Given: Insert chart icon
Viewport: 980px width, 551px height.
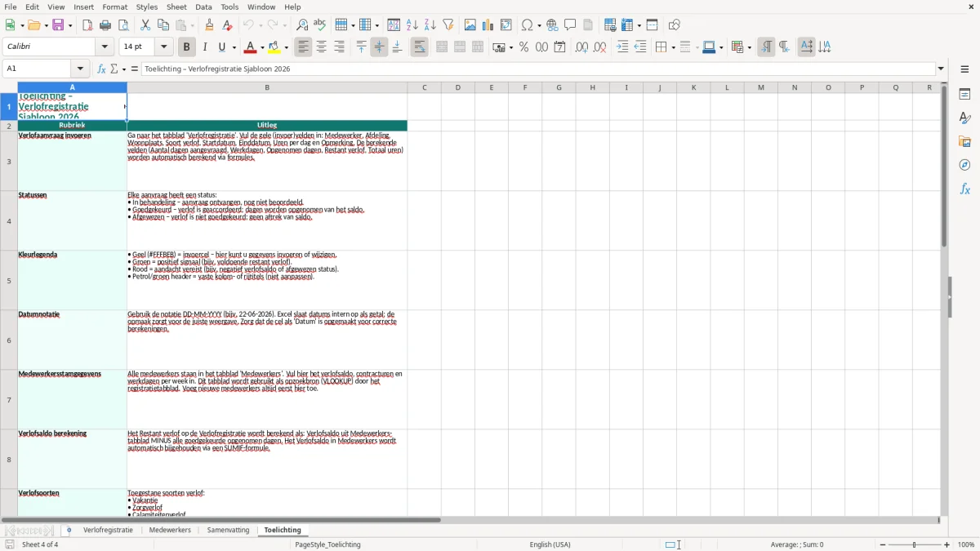Looking at the screenshot, I should coord(488,25).
